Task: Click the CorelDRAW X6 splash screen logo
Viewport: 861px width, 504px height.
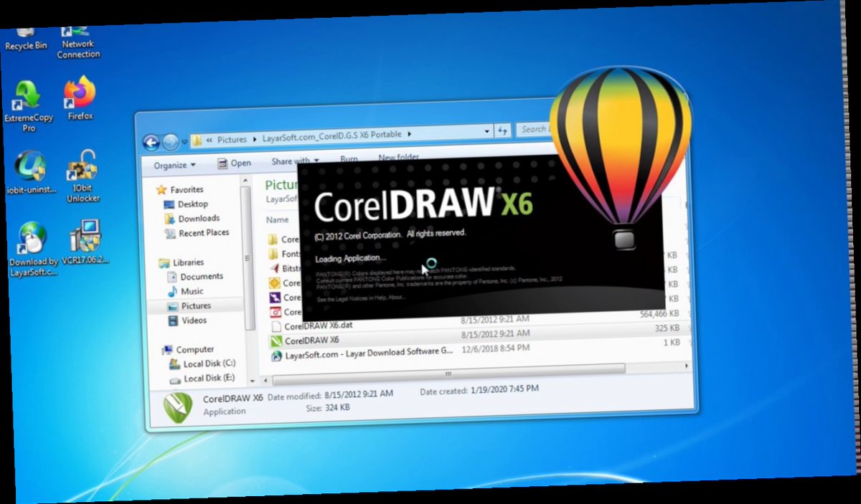Action: point(423,204)
